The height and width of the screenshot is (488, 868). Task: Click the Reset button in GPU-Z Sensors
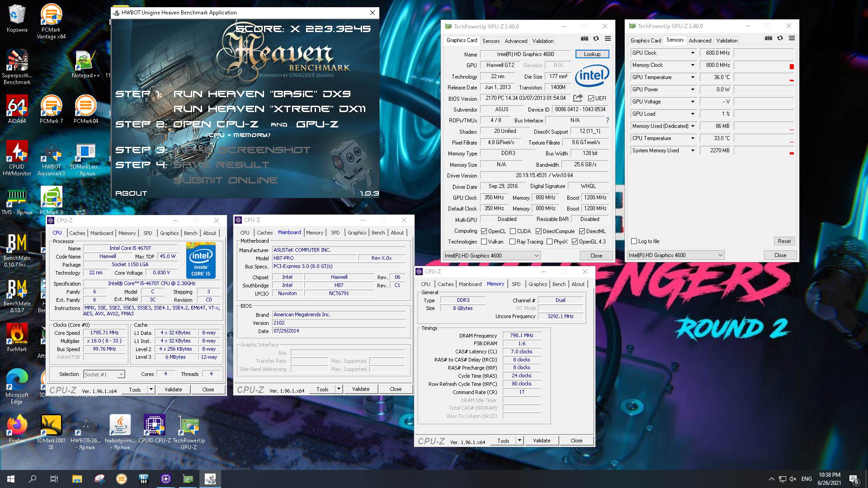pyautogui.click(x=784, y=241)
